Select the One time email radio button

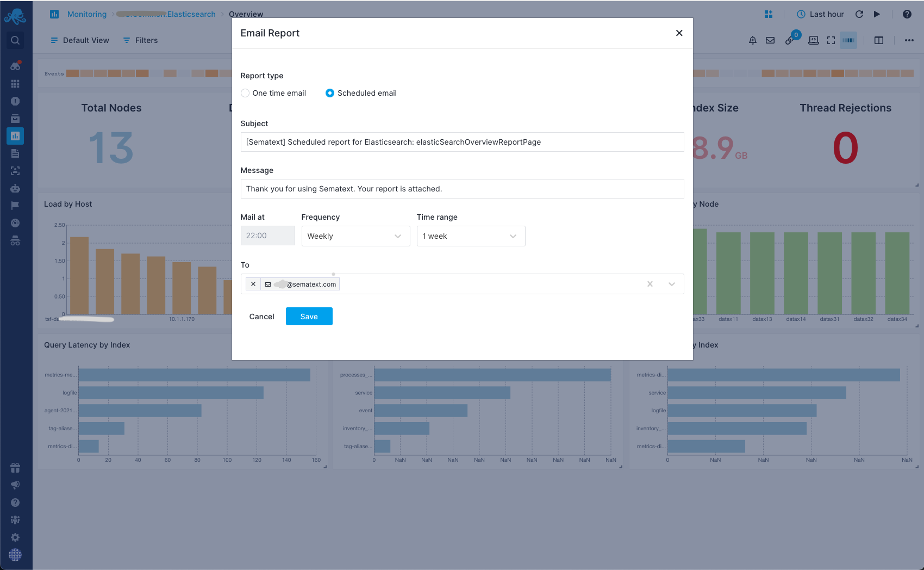click(245, 93)
